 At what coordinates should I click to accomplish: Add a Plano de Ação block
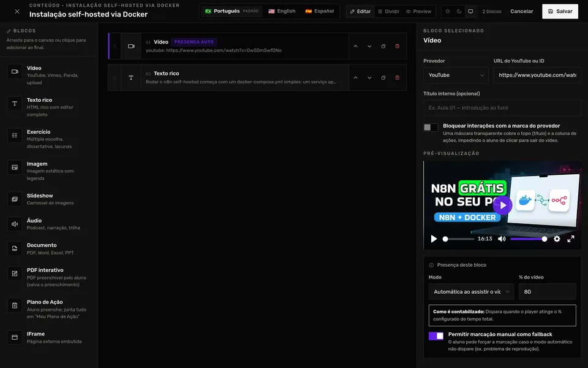(49, 309)
